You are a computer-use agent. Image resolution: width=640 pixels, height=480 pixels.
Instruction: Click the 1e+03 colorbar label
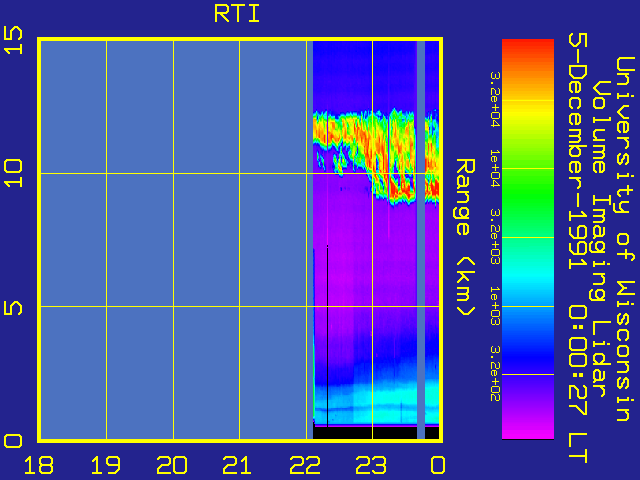click(495, 306)
